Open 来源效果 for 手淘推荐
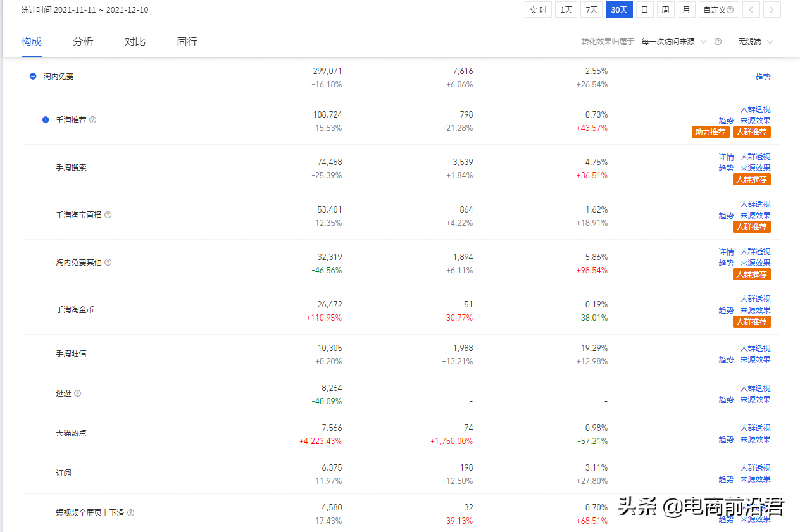The width and height of the screenshot is (800, 532). (755, 121)
